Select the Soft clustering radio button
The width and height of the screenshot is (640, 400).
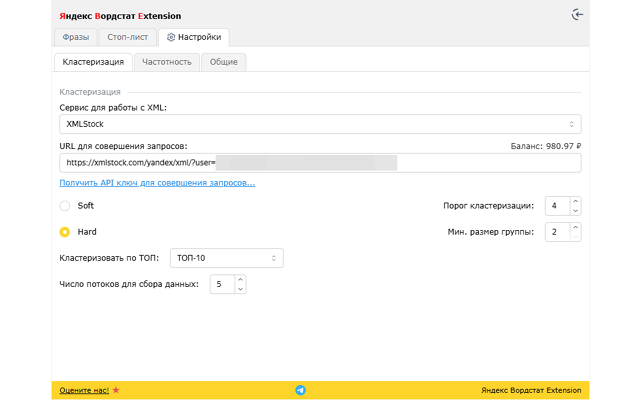(64, 206)
